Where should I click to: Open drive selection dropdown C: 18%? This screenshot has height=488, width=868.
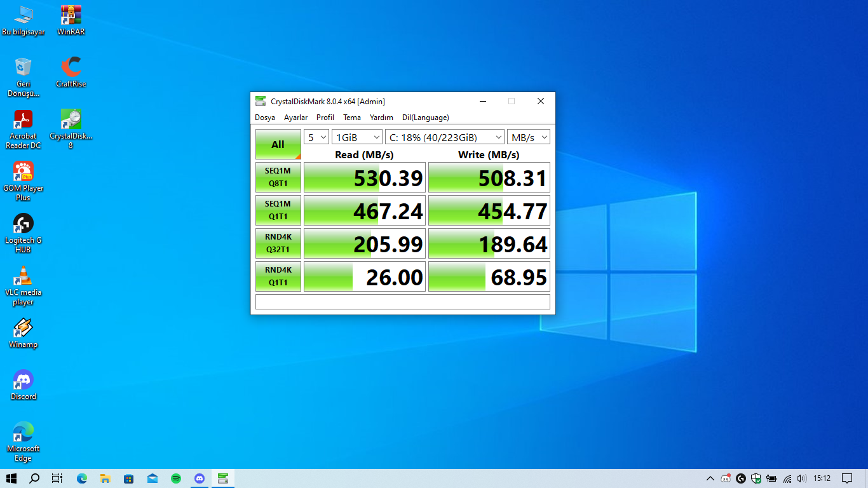445,137
